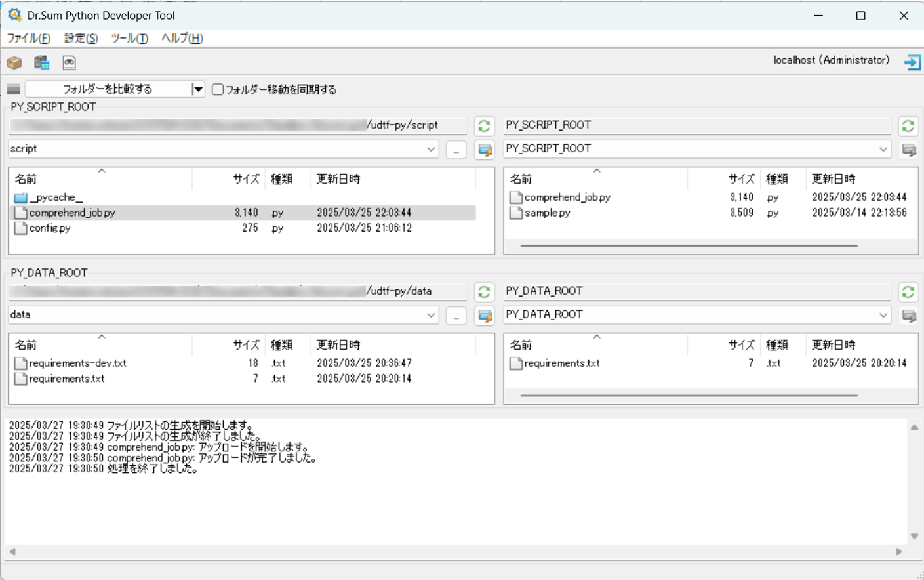
Task: Open the ファイル(F) menu
Action: coord(28,39)
